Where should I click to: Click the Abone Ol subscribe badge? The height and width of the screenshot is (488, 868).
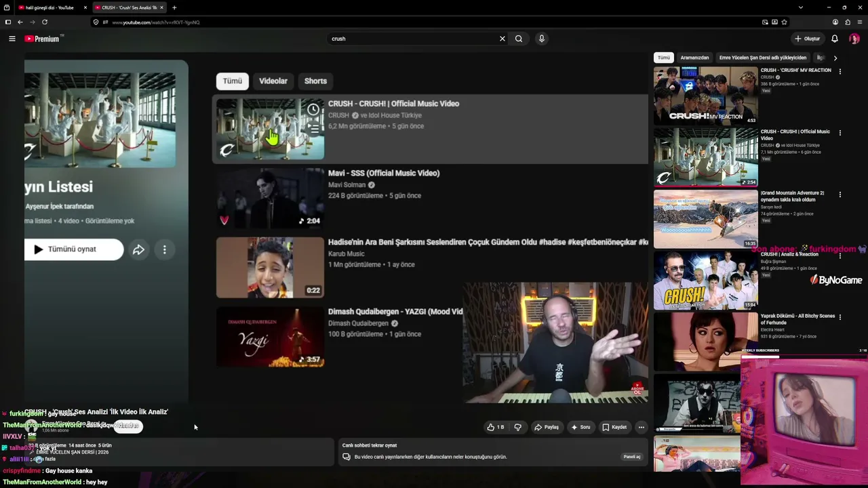(x=637, y=389)
